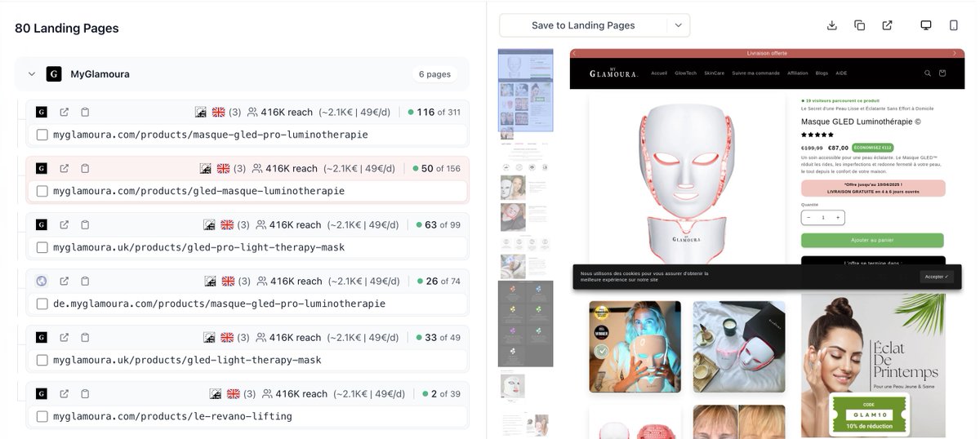The width and height of the screenshot is (980, 439).
Task: Click the ad image icon in le-revano-lifting row
Action: pos(216,393)
